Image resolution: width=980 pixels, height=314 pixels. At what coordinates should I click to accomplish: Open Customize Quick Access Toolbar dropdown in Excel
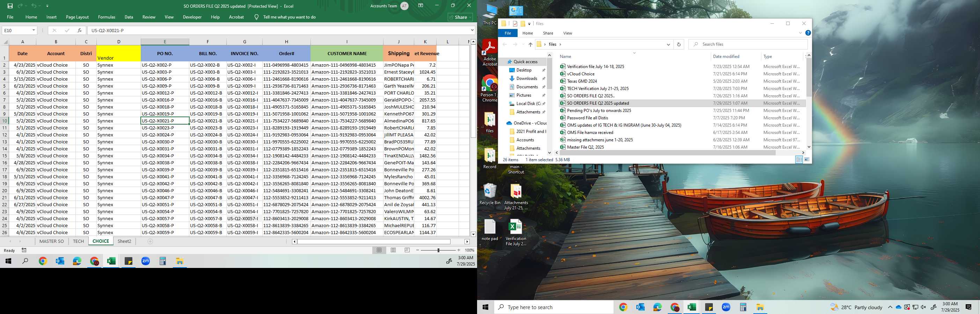[x=47, y=6]
